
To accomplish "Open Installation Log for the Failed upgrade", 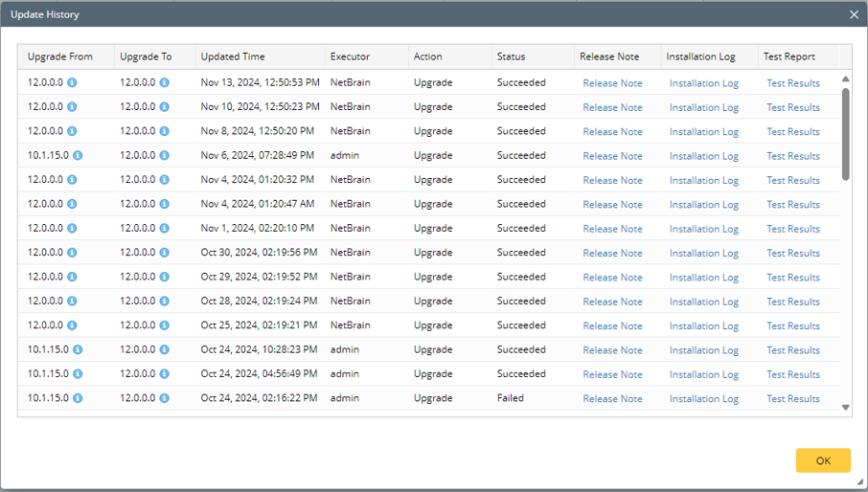I will pyautogui.click(x=703, y=399).
